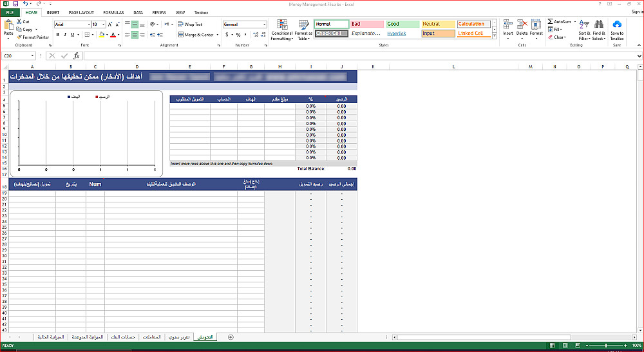Open the Name Box dropdown for C20
This screenshot has width=644, height=352.
[x=32, y=56]
